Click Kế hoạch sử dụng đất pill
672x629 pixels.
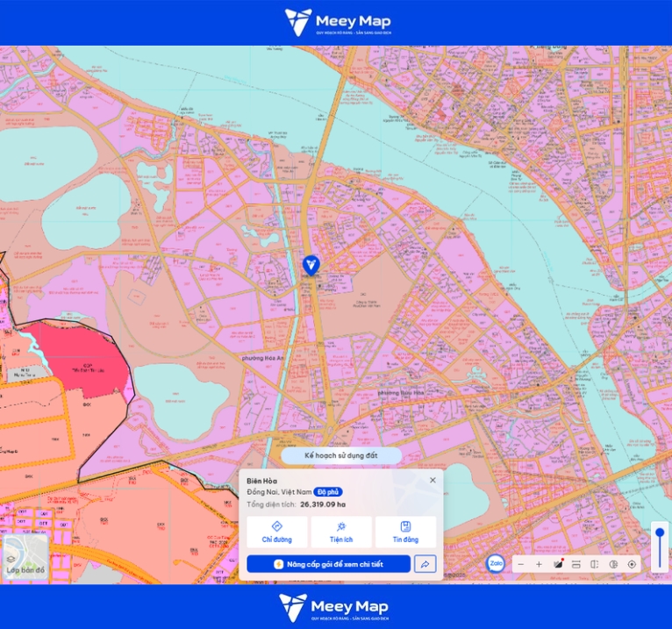click(341, 455)
